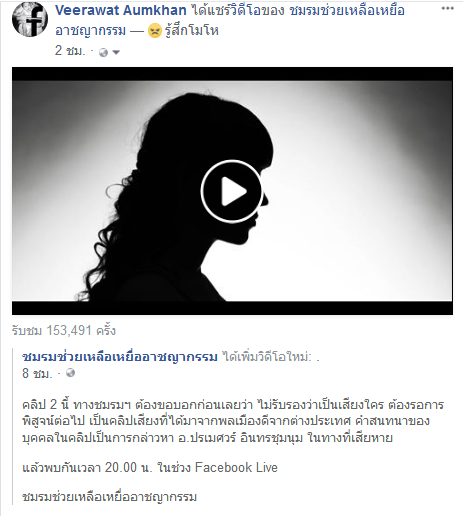The height and width of the screenshot is (516, 463).
Task: Click globe icon beside 8 ชม.
Action: pos(70,372)
